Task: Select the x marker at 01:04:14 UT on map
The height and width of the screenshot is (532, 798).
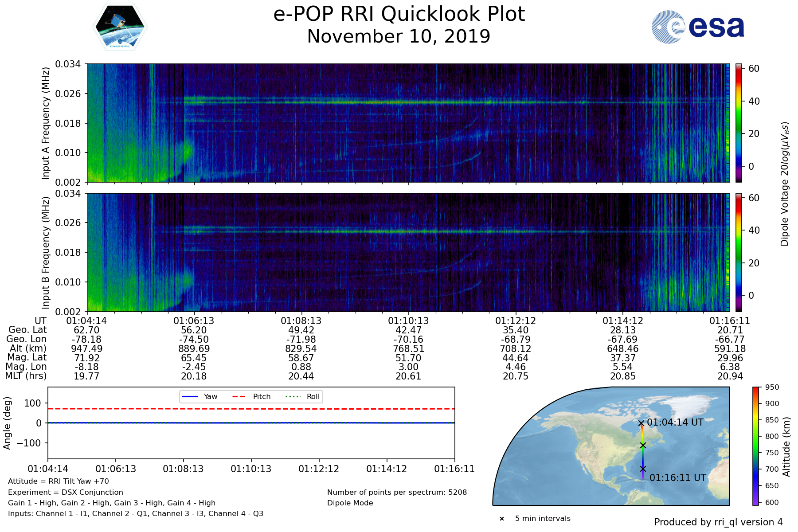Action: click(641, 423)
